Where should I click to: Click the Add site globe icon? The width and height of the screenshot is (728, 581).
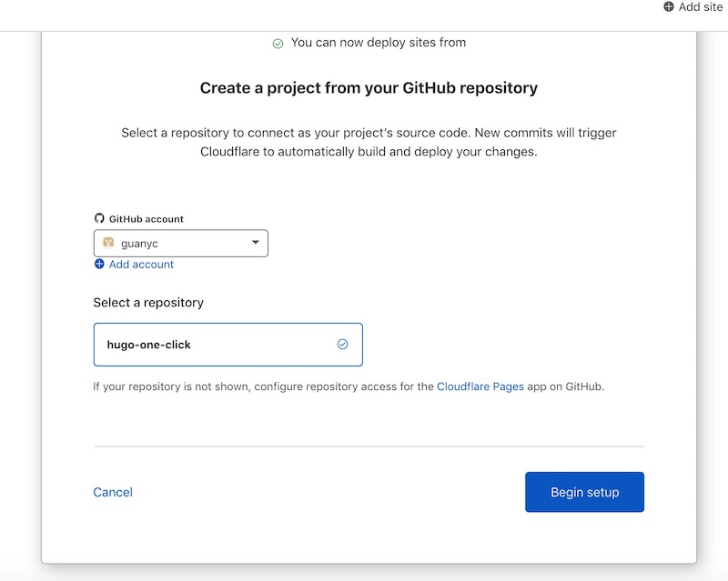669,6
